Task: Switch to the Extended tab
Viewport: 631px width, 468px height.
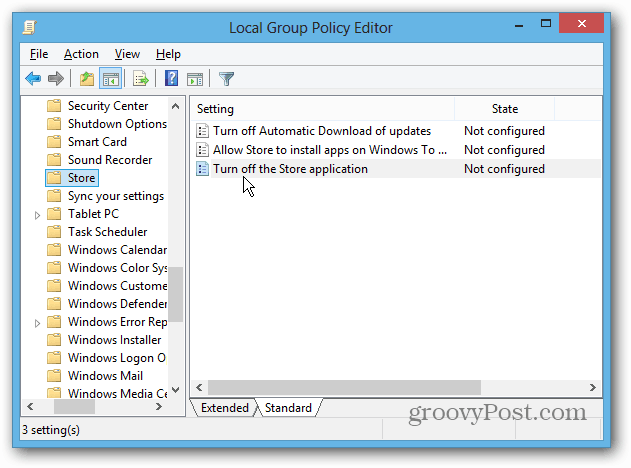Action: tap(225, 408)
